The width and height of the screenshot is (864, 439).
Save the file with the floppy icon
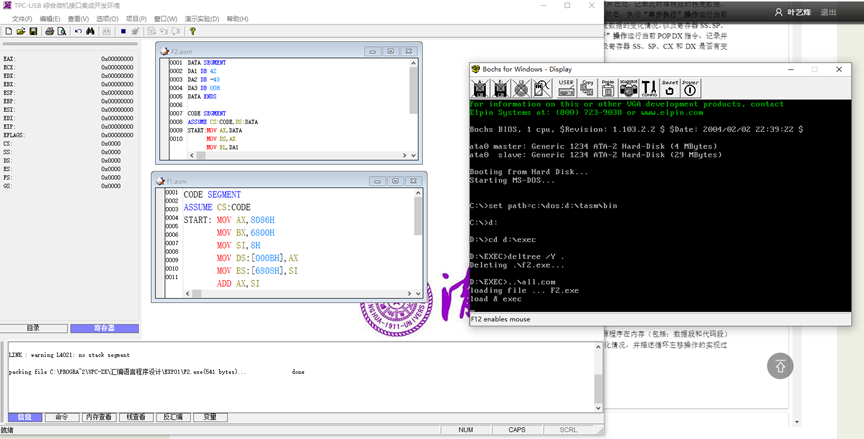point(33,31)
